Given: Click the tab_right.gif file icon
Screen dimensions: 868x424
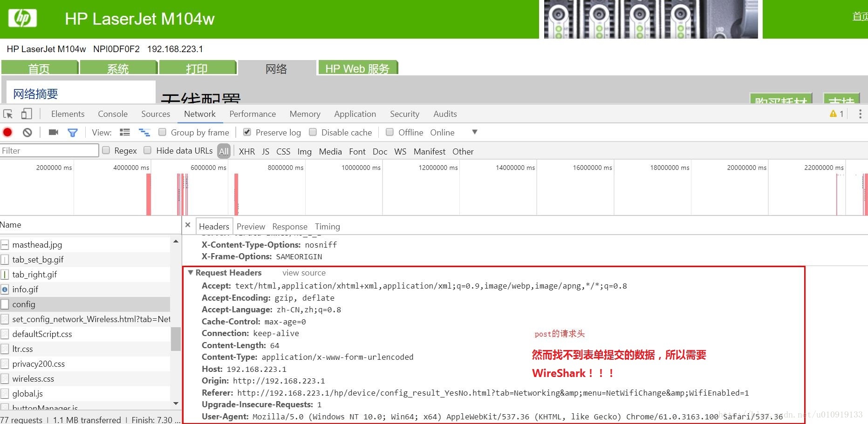Looking at the screenshot, I should (5, 275).
